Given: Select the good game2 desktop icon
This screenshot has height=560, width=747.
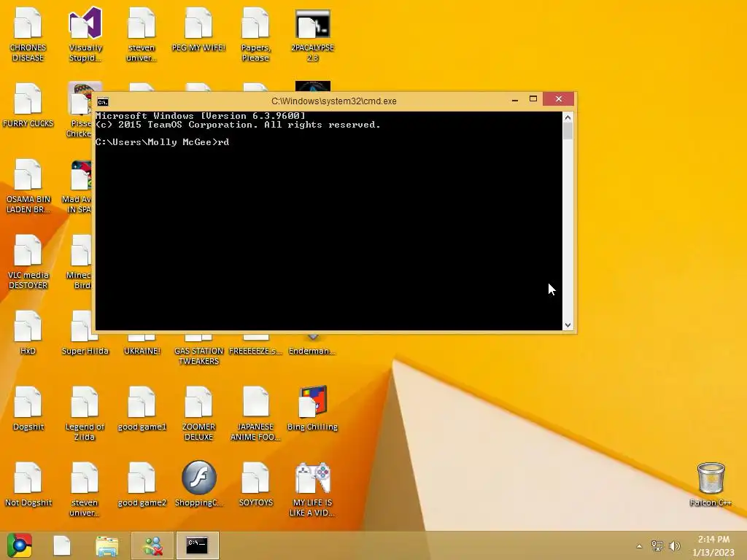Looking at the screenshot, I should coord(142,485).
